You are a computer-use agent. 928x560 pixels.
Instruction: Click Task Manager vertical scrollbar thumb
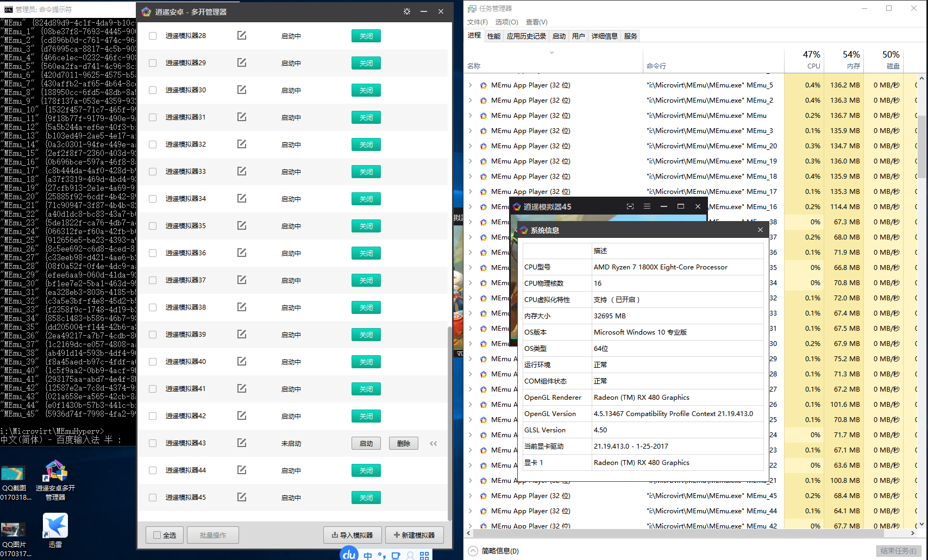[921, 146]
